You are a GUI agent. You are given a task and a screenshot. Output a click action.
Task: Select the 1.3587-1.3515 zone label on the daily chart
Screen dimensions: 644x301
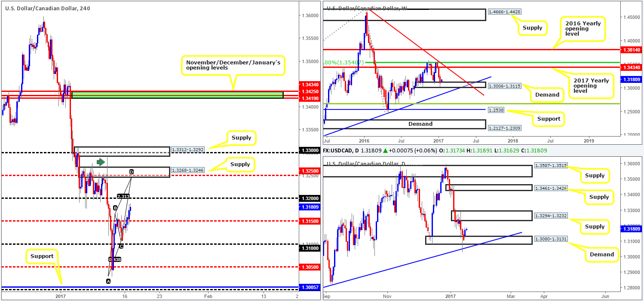coord(550,166)
